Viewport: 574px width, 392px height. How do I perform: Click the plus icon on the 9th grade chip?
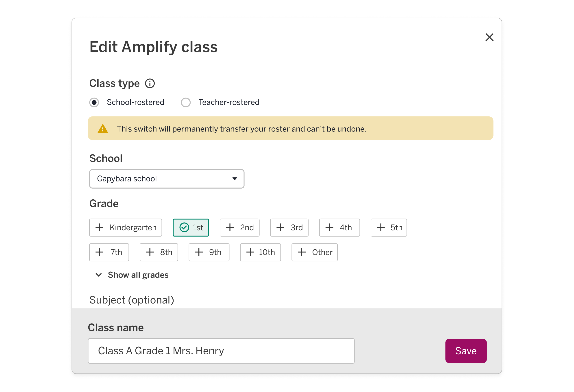(199, 252)
